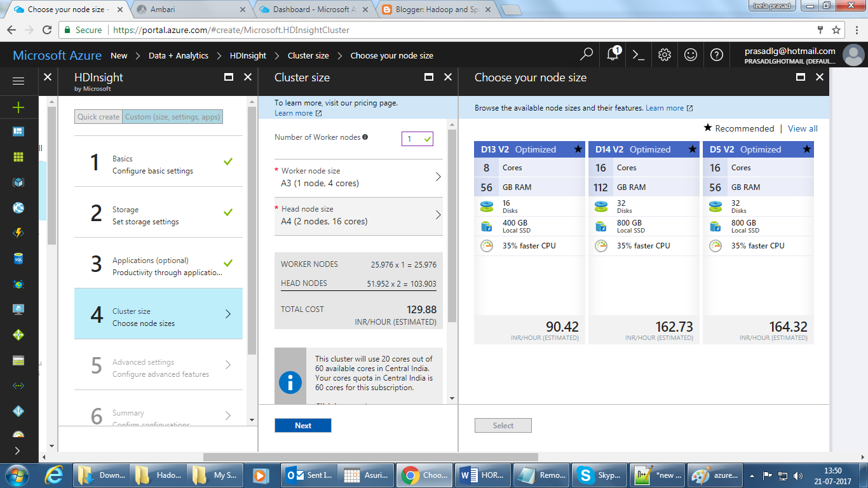Edit the Number of Worker nodes field
Image resolution: width=868 pixels, height=488 pixels.
coord(414,137)
